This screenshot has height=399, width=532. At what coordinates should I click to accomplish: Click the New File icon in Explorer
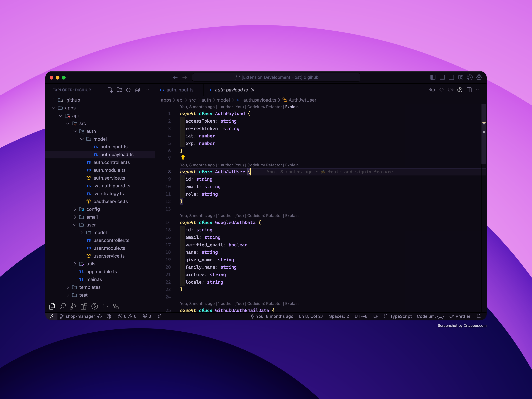pyautogui.click(x=110, y=90)
